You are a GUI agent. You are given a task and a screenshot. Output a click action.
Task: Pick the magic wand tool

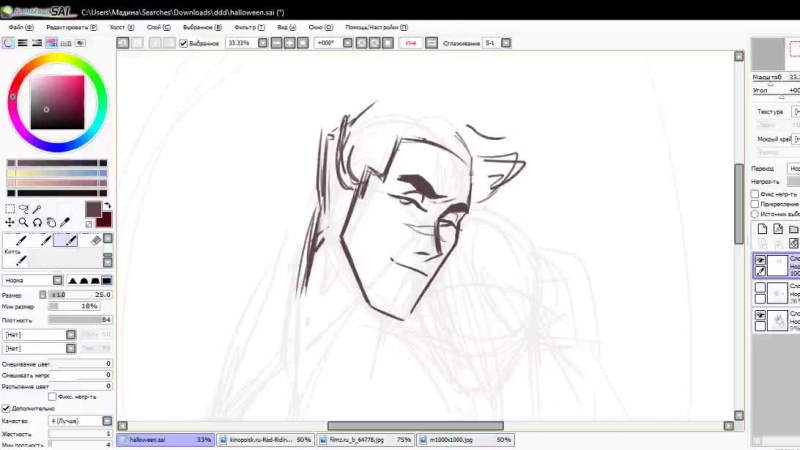click(x=37, y=209)
